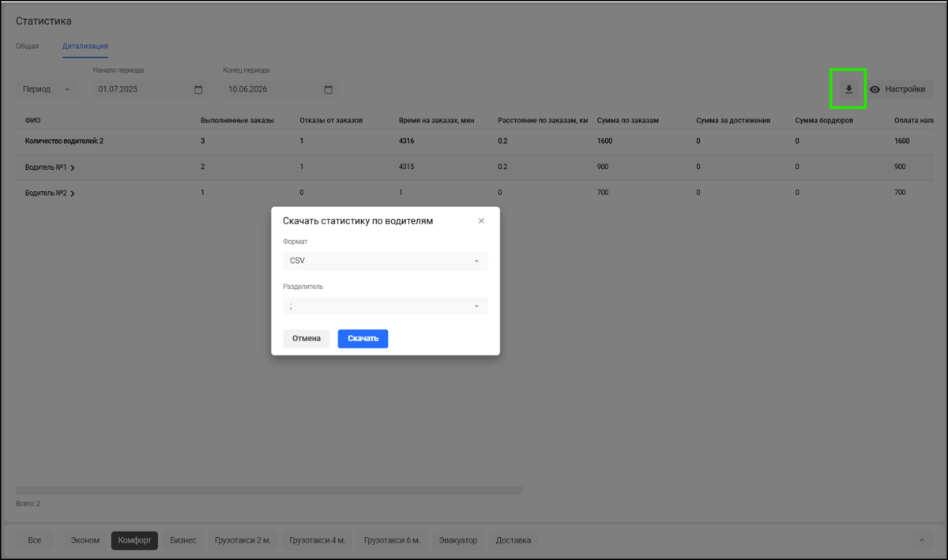Screen dimensions: 948x560
Task: Switch to the Общая tab
Action: pos(27,46)
